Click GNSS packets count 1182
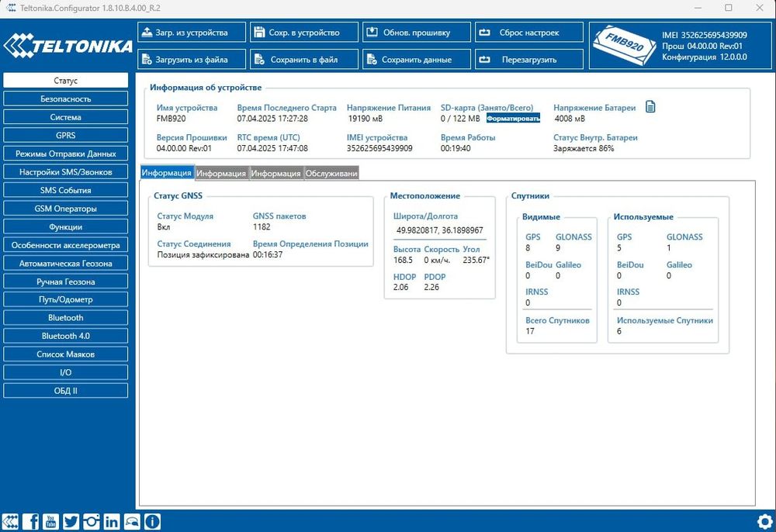The height and width of the screenshot is (532, 776). pyautogui.click(x=262, y=226)
